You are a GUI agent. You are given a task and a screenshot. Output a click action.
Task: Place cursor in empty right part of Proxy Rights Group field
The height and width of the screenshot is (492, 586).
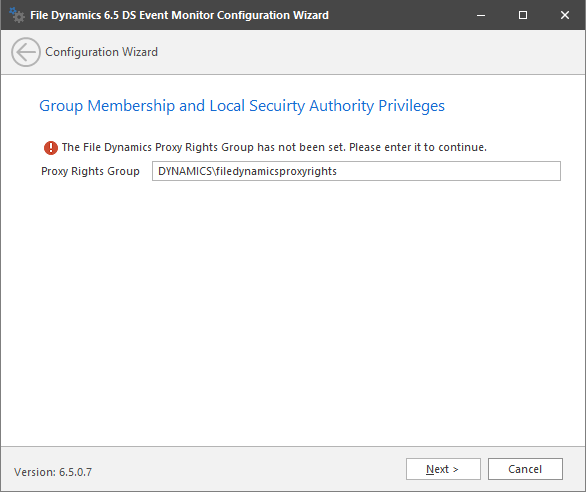point(448,171)
